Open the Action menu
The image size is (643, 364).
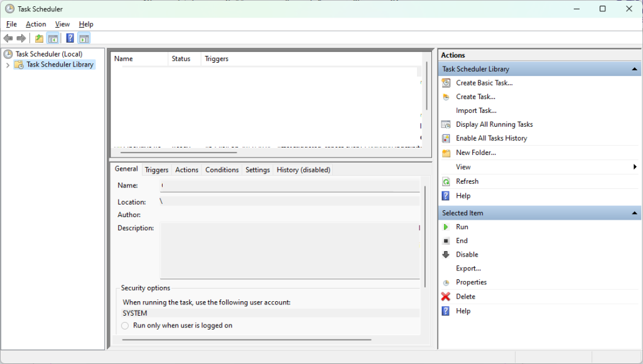click(x=36, y=24)
